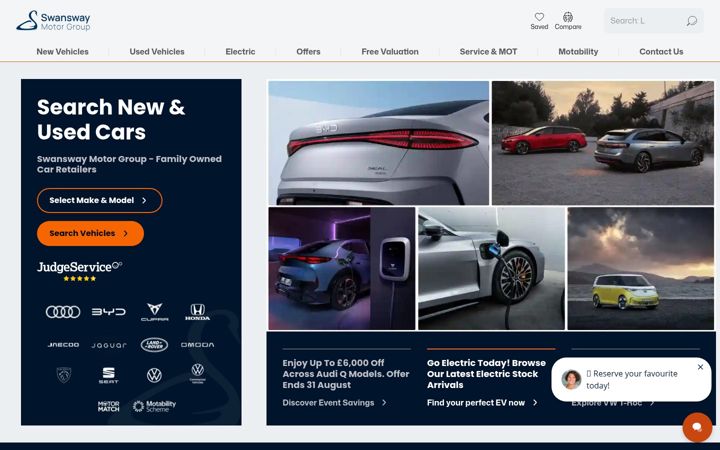Select the Jaecoo brand logo
Screen dimensions: 720x450
pos(63,345)
